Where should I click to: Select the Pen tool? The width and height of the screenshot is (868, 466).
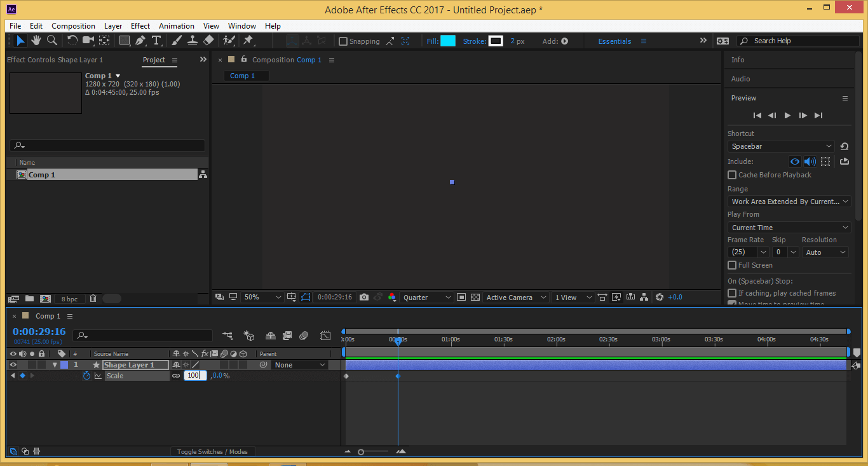click(140, 41)
